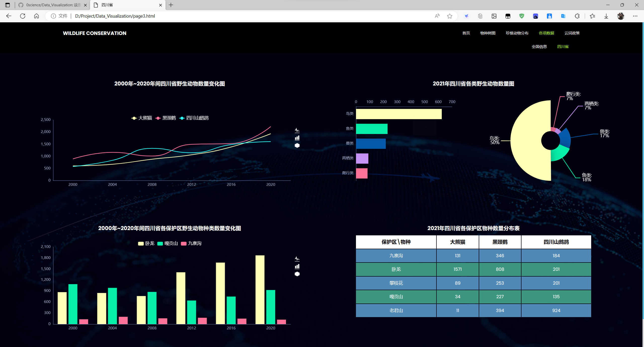The width and height of the screenshot is (644, 347).
Task: Open 四川省 submenu link
Action: 563,47
